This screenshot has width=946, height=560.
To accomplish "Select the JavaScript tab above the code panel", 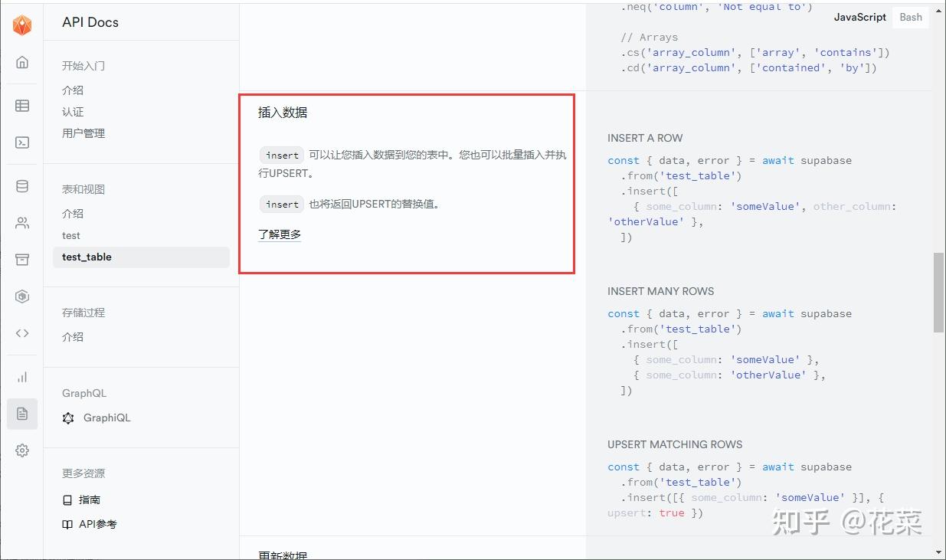I will (x=859, y=17).
